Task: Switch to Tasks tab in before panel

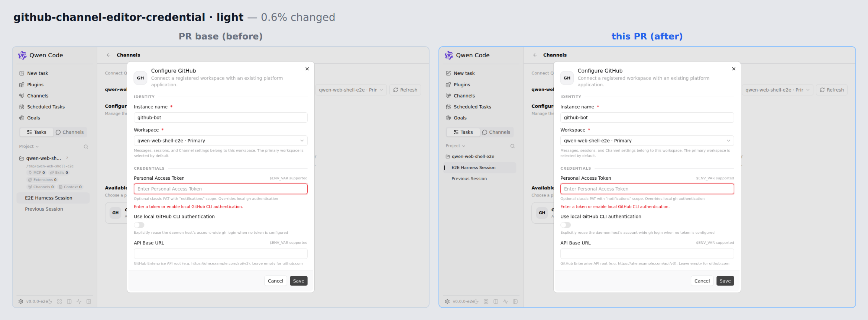Action: tap(36, 132)
